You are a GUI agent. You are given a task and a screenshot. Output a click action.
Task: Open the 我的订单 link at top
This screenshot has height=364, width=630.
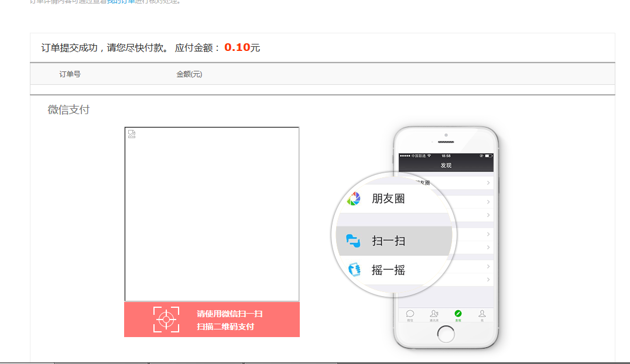pyautogui.click(x=121, y=2)
